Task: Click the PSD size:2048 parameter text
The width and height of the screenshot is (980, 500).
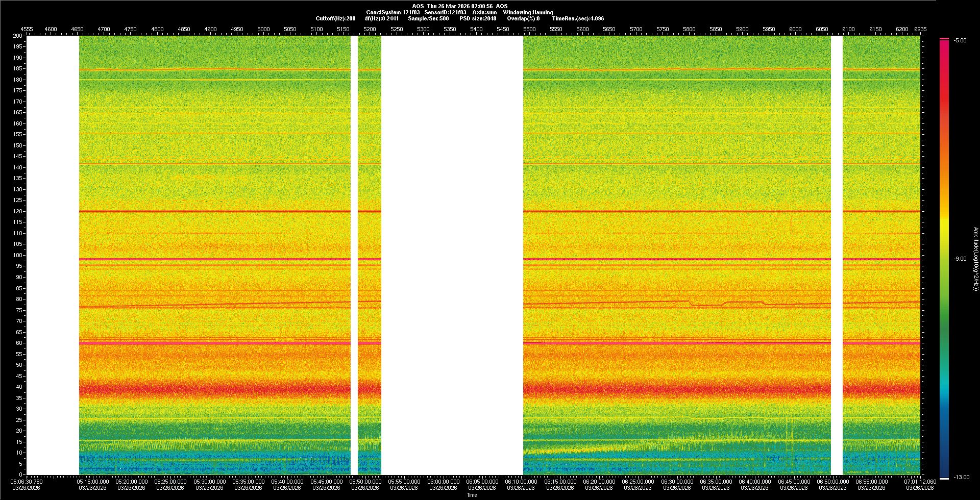Action: coord(478,18)
